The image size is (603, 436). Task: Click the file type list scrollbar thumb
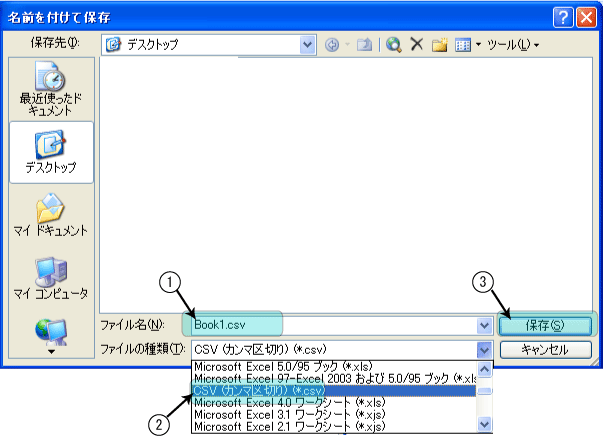(x=485, y=391)
